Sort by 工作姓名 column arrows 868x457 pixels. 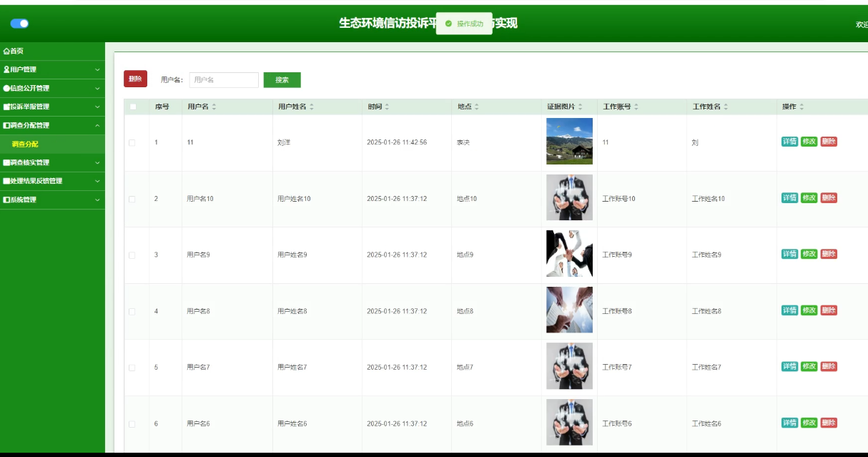tap(726, 107)
